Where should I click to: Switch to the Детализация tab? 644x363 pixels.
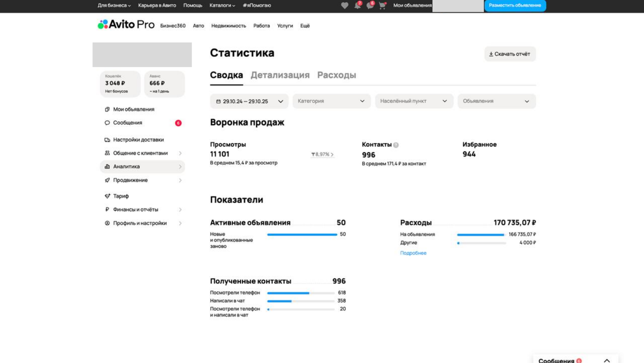(280, 75)
